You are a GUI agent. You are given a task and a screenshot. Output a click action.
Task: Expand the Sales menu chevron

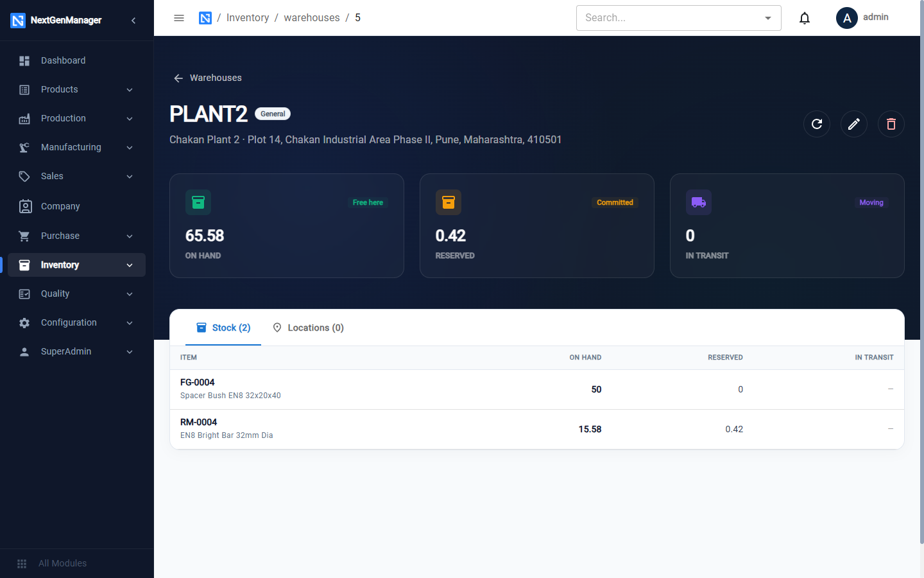[x=130, y=177]
